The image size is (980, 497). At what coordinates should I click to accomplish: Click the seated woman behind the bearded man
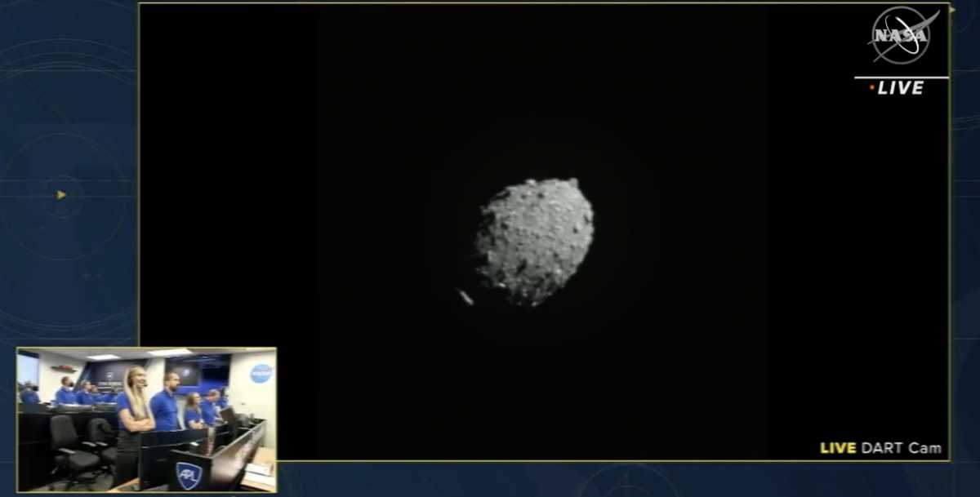click(x=194, y=410)
